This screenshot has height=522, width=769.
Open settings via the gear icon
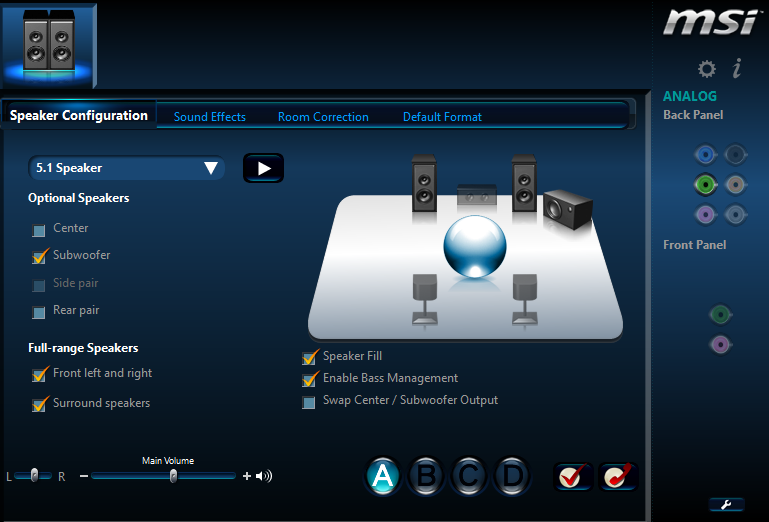(706, 69)
